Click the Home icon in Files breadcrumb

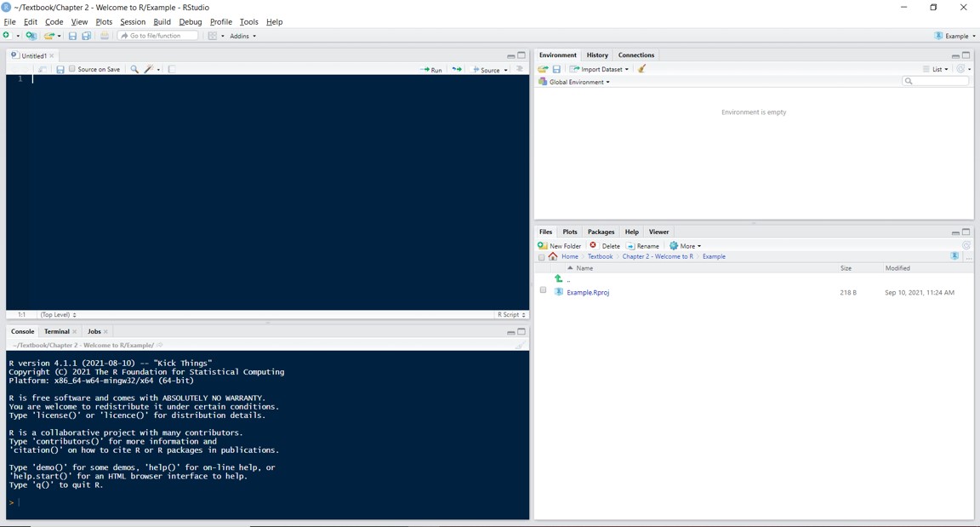pos(554,256)
